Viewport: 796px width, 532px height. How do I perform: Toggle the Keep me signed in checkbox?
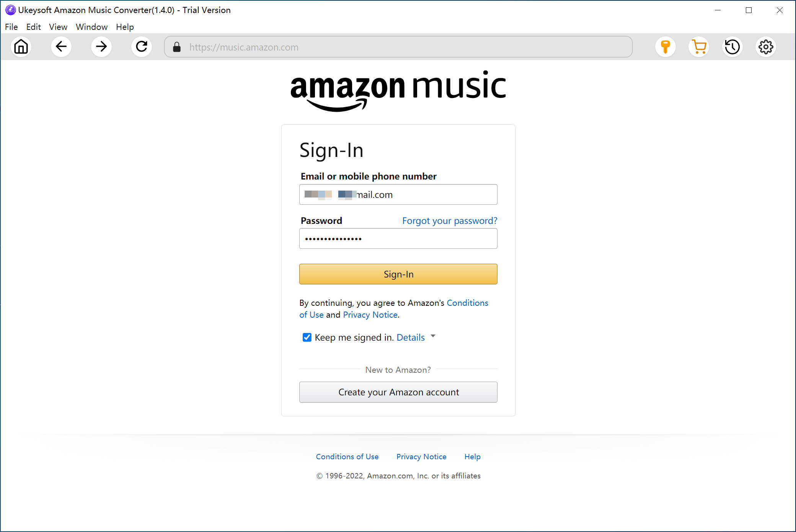point(306,337)
